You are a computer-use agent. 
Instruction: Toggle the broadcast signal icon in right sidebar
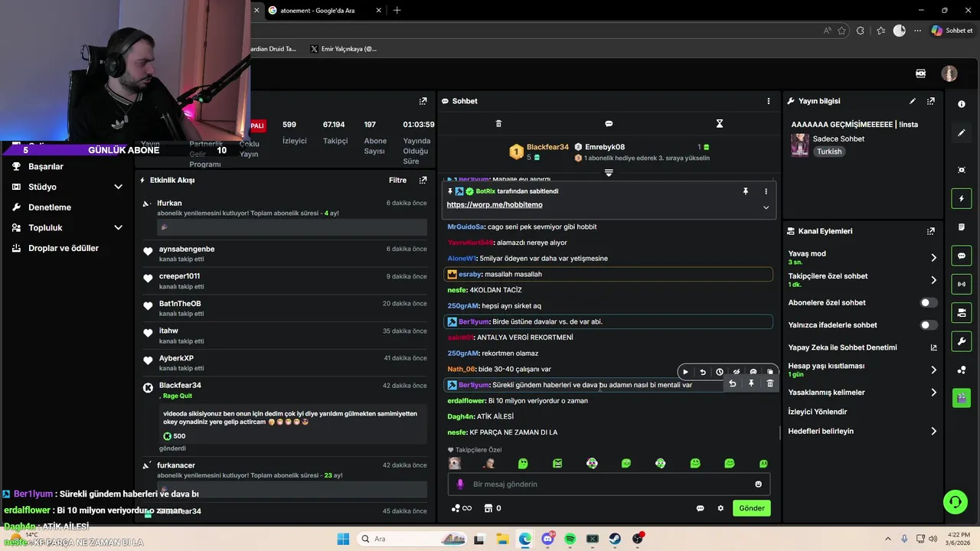point(962,284)
